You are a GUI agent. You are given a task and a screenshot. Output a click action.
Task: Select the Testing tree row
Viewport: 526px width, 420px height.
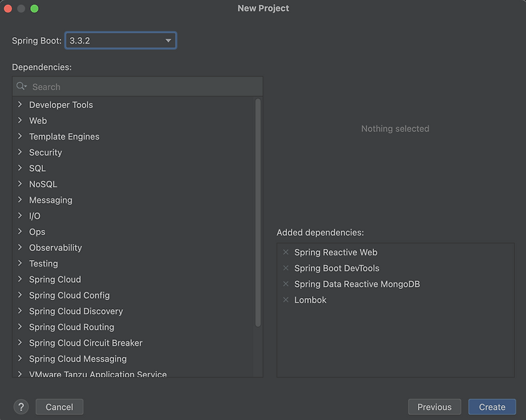pyautogui.click(x=133, y=264)
